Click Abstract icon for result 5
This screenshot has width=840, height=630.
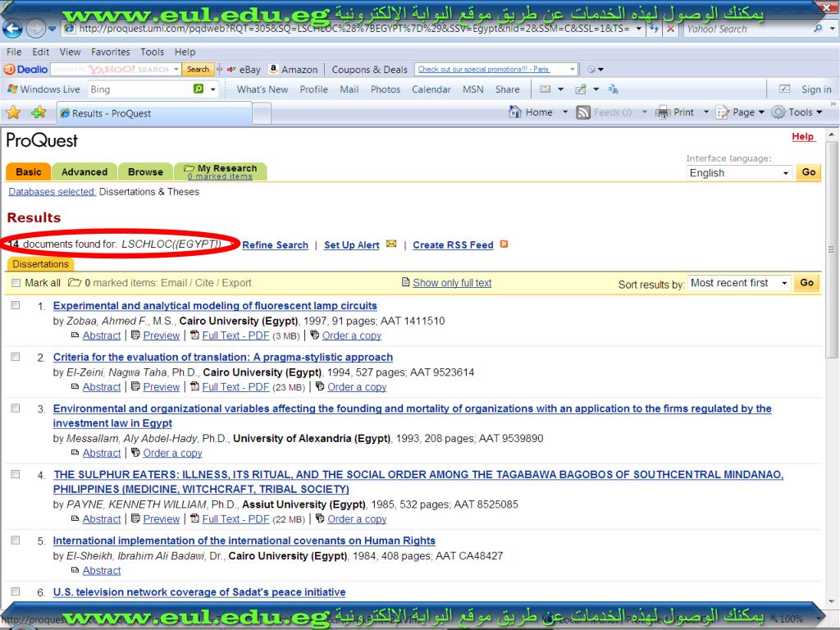click(75, 571)
